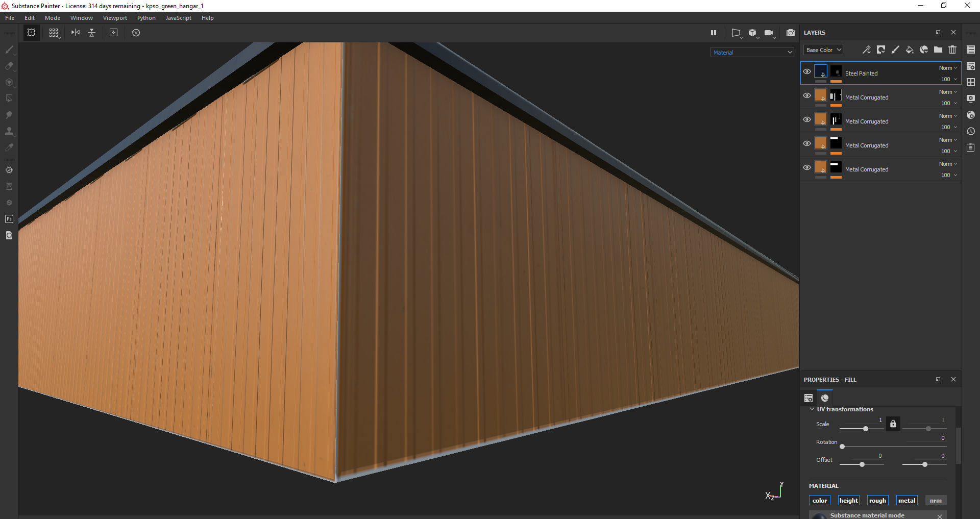Click the rough channel button
This screenshot has height=519, width=980.
pos(877,501)
